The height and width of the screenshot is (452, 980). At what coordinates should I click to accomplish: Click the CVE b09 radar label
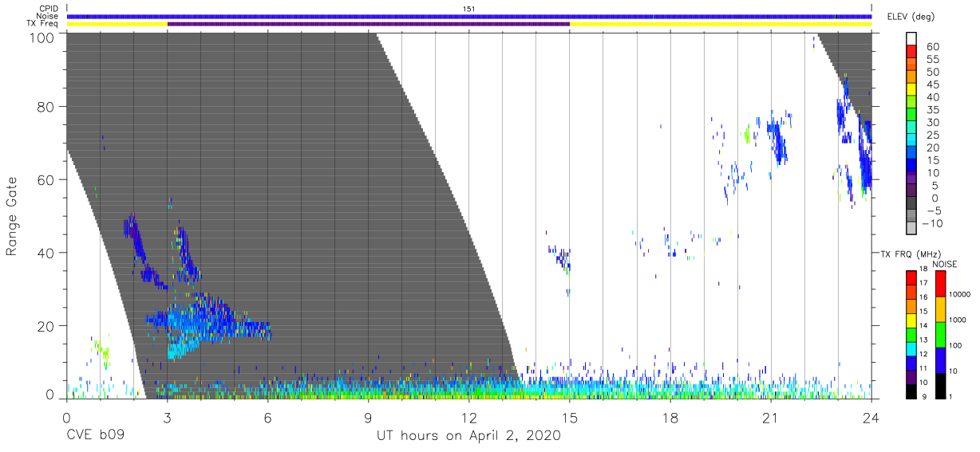[95, 436]
